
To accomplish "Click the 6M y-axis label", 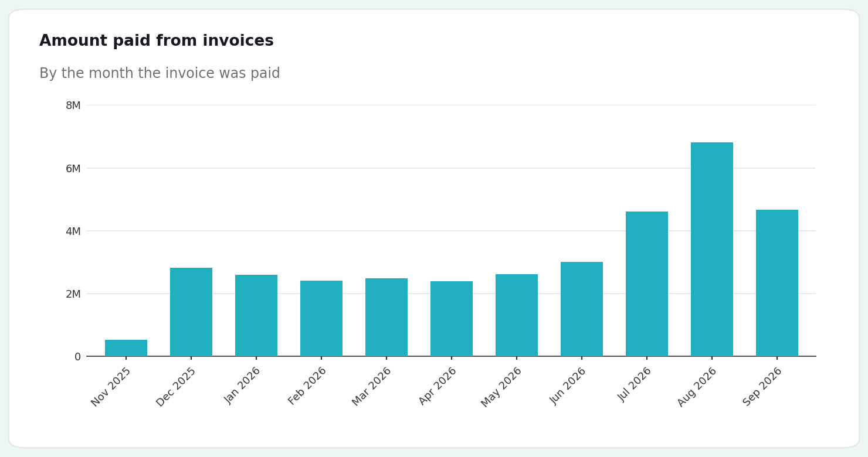I will [x=73, y=169].
